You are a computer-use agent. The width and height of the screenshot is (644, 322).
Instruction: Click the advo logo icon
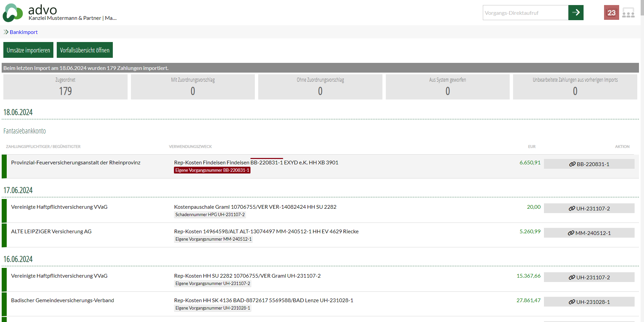[x=13, y=13]
